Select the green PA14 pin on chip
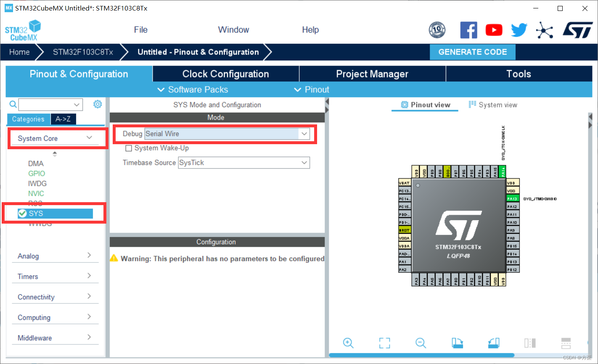Viewport: 598px width, 364px height. pos(503,171)
